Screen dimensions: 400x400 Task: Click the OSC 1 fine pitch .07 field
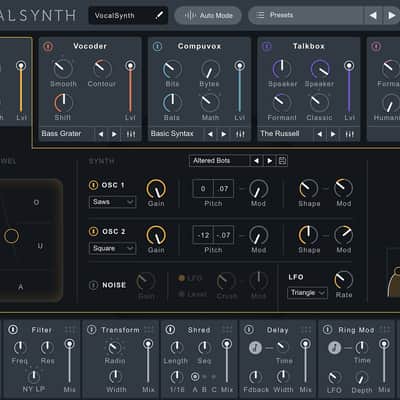pyautogui.click(x=223, y=189)
